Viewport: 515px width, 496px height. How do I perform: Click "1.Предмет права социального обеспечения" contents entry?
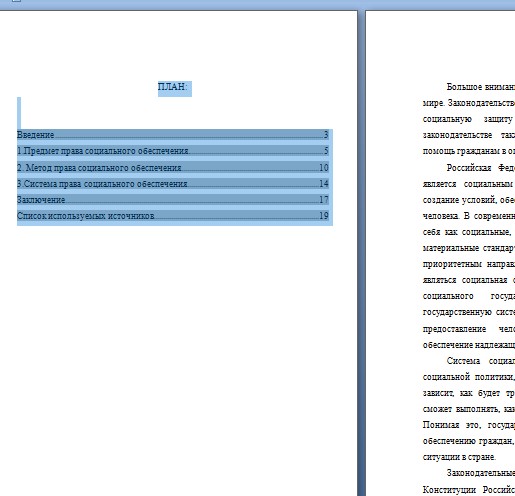tap(104, 151)
